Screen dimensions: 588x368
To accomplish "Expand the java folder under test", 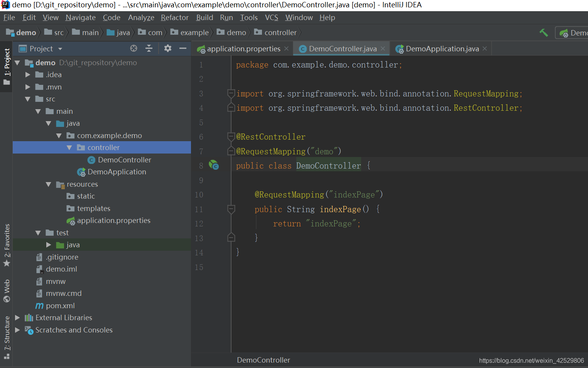I will 49,245.
